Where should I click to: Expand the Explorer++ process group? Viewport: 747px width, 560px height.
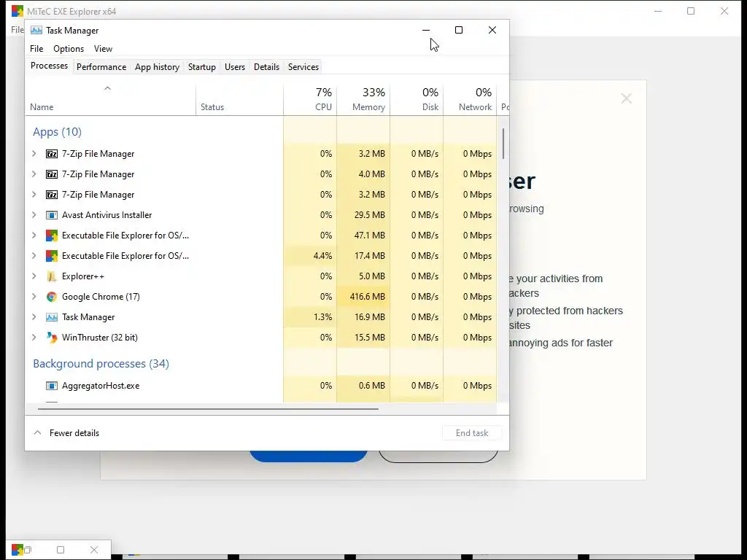tap(34, 276)
